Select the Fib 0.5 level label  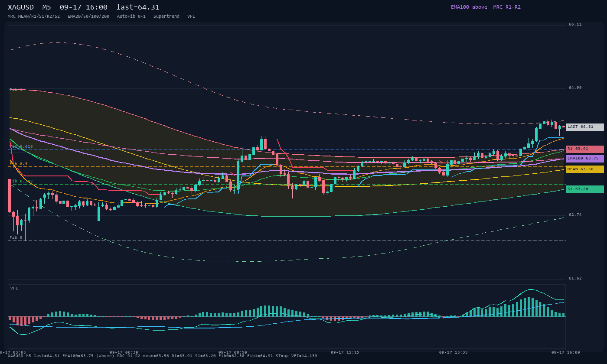point(19,164)
